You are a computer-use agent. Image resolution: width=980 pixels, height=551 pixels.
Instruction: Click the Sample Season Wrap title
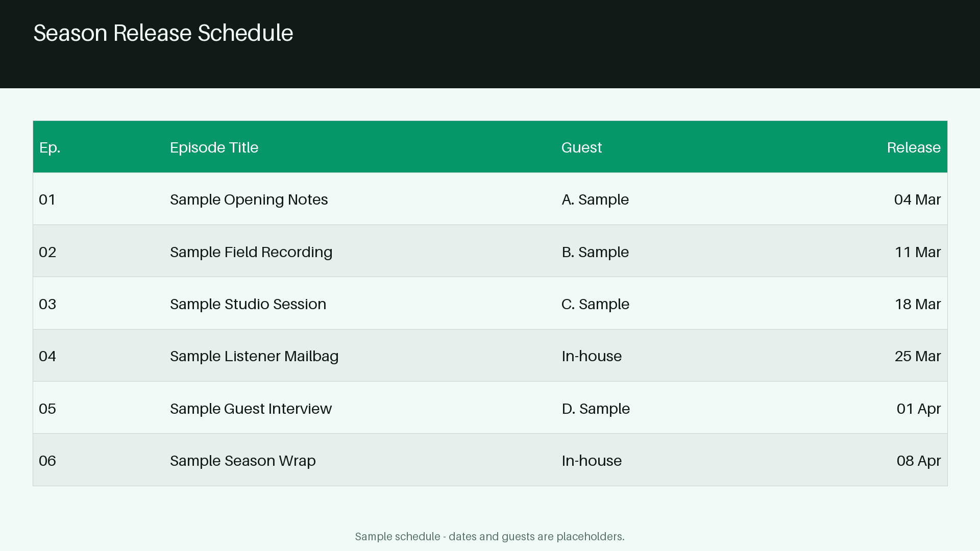tap(243, 461)
